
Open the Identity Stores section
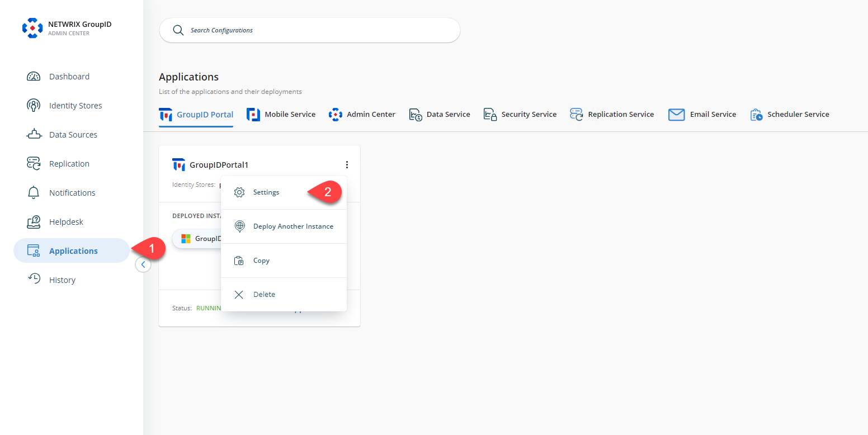(77, 105)
